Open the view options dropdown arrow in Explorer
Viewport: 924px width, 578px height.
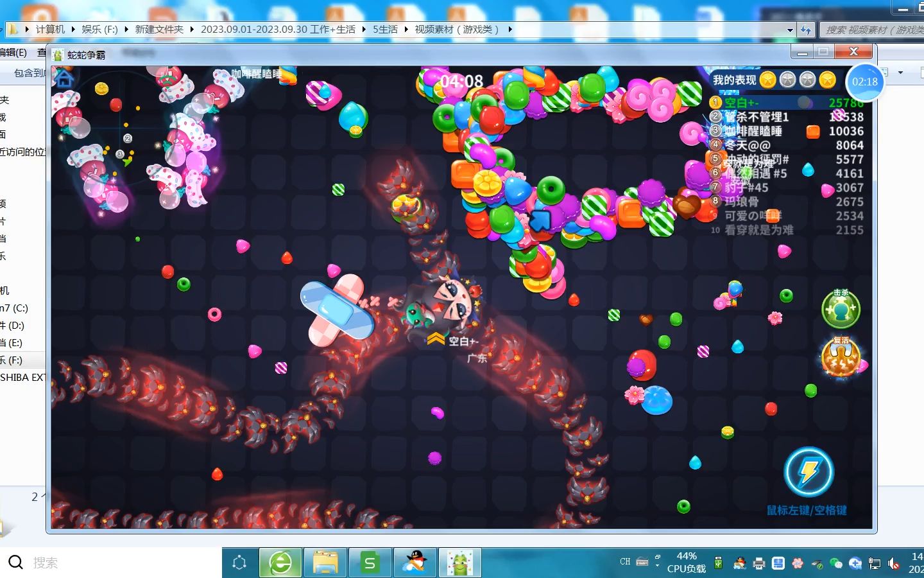point(901,73)
